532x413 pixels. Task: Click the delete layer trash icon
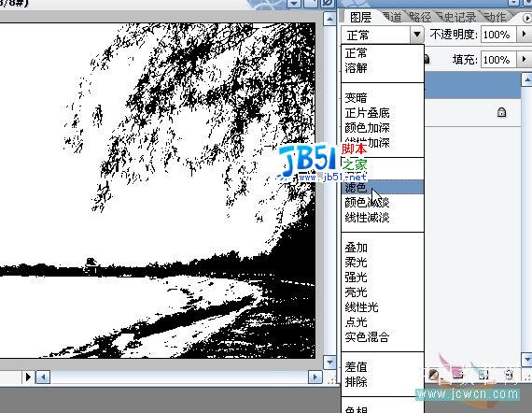[509, 375]
